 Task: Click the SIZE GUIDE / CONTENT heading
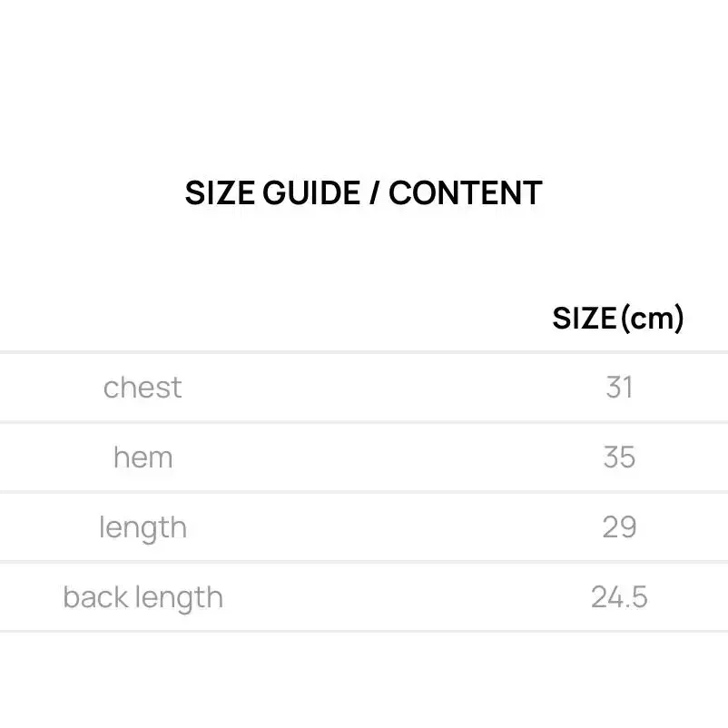point(363,192)
